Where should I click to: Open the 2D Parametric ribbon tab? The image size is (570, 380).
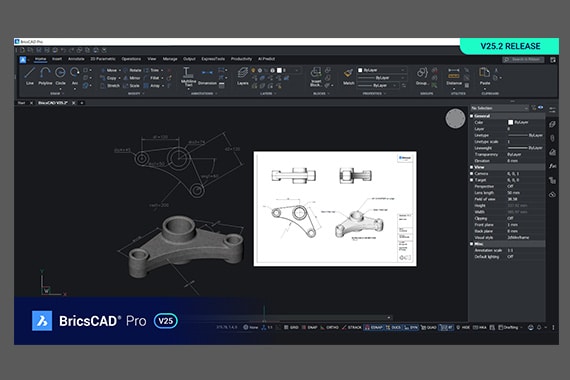click(103, 59)
